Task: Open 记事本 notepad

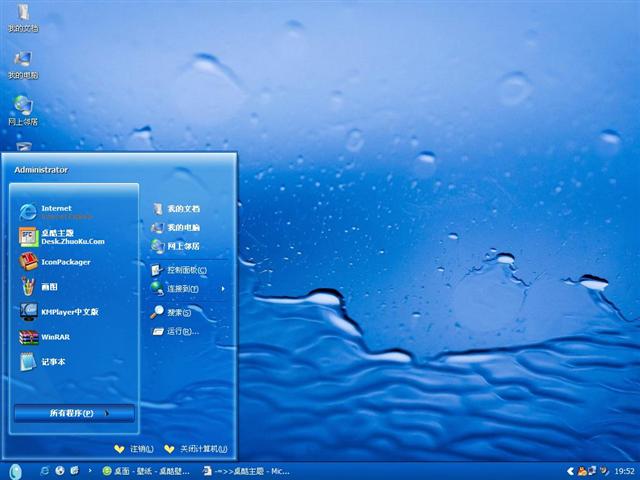Action: [x=42, y=362]
